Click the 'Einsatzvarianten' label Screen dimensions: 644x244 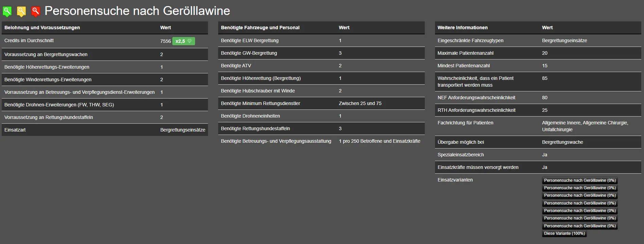click(455, 180)
